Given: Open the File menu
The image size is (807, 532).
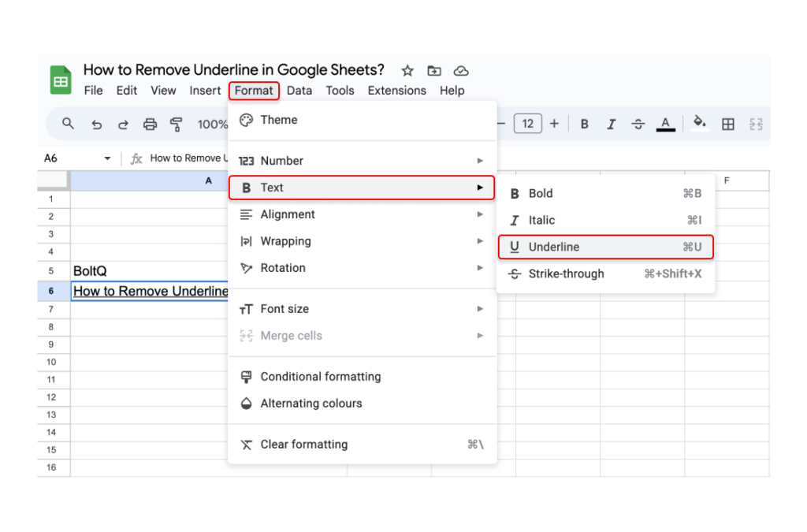Looking at the screenshot, I should point(93,91).
